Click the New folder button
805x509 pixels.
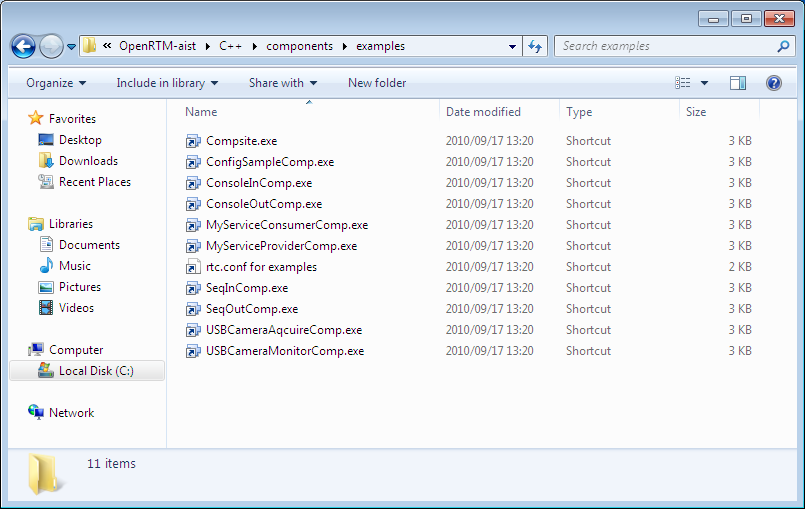[377, 83]
